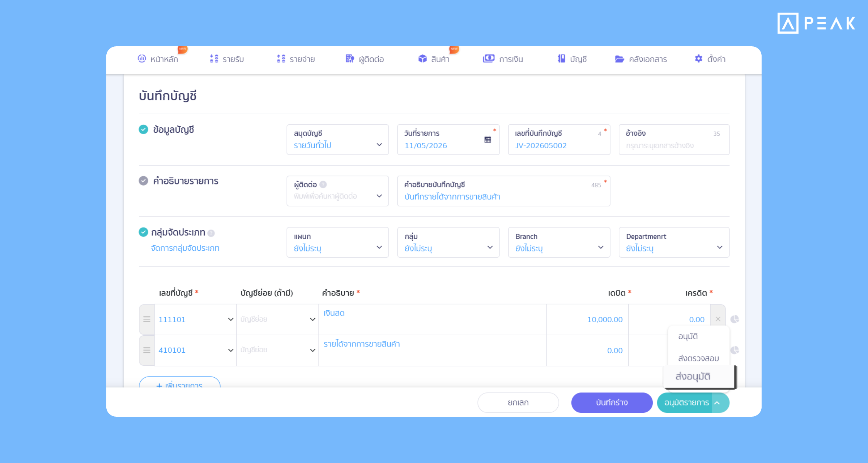The image size is (868, 463).
Task: Click the อ้างอิง reference input field
Action: tap(674, 140)
